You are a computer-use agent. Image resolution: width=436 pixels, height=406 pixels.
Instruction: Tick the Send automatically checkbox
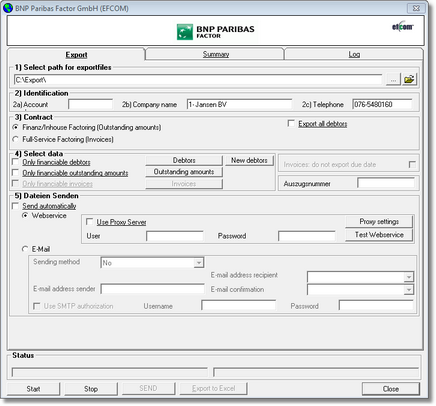click(x=15, y=206)
